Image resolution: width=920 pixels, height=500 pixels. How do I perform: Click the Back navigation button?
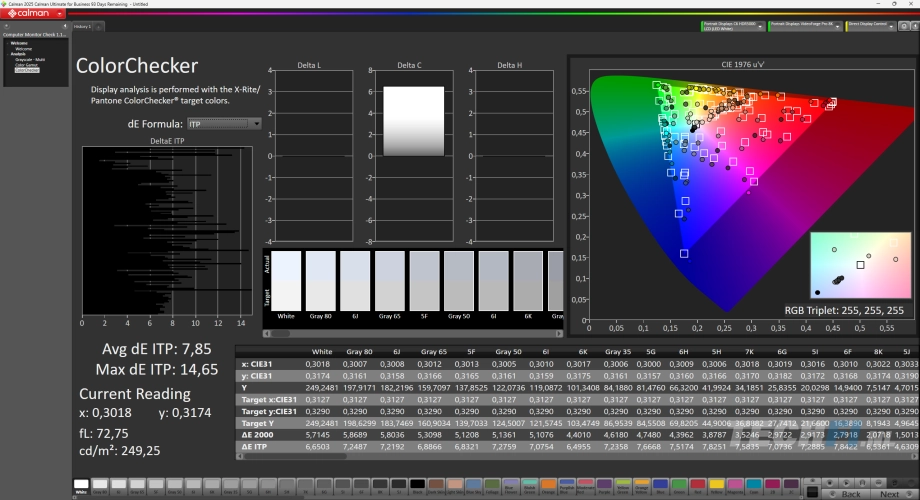point(845,494)
